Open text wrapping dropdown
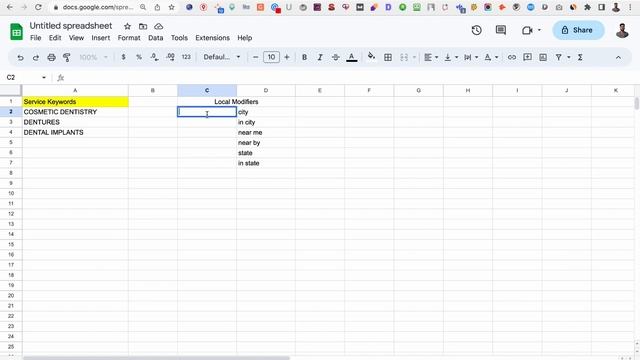Image resolution: width=640 pixels, height=360 pixels. [x=471, y=58]
